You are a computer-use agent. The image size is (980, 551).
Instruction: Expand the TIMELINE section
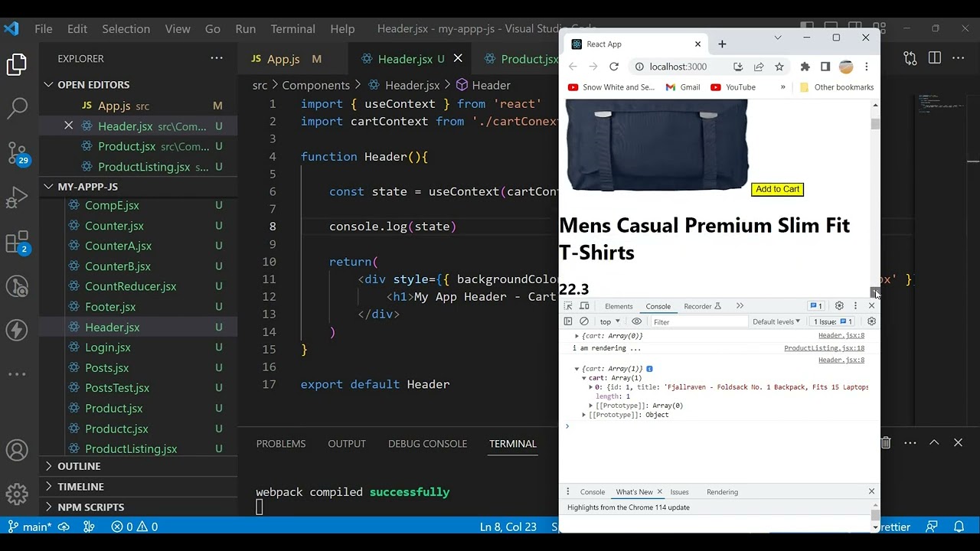tap(80, 487)
